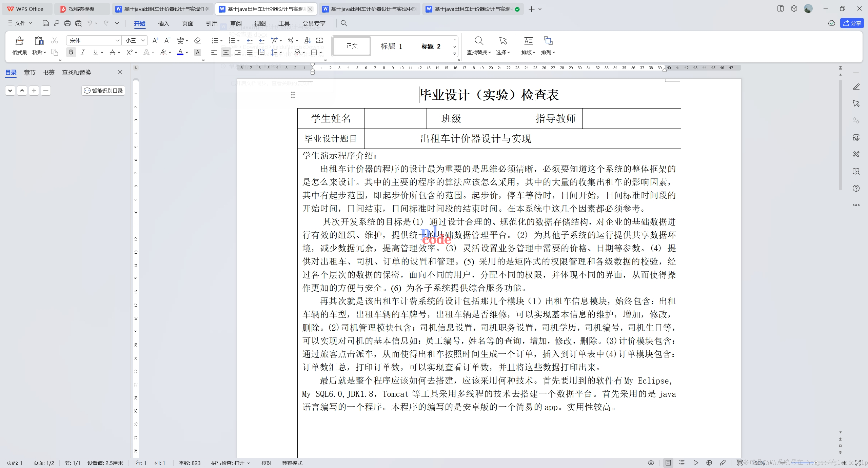Toggle eye protection mode icon in status bar

point(651,463)
